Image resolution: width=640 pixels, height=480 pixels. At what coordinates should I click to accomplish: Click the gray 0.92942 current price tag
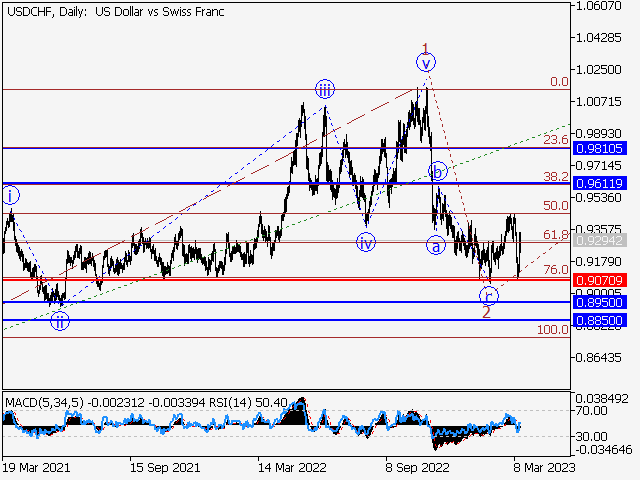[600, 240]
